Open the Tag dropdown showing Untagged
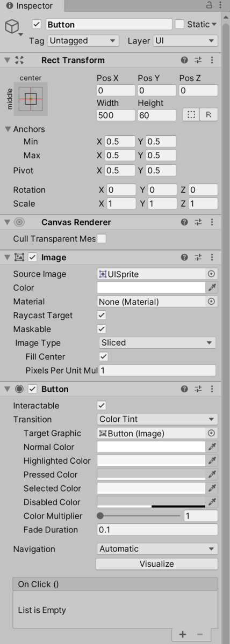The width and height of the screenshot is (230, 644). pyautogui.click(x=83, y=41)
